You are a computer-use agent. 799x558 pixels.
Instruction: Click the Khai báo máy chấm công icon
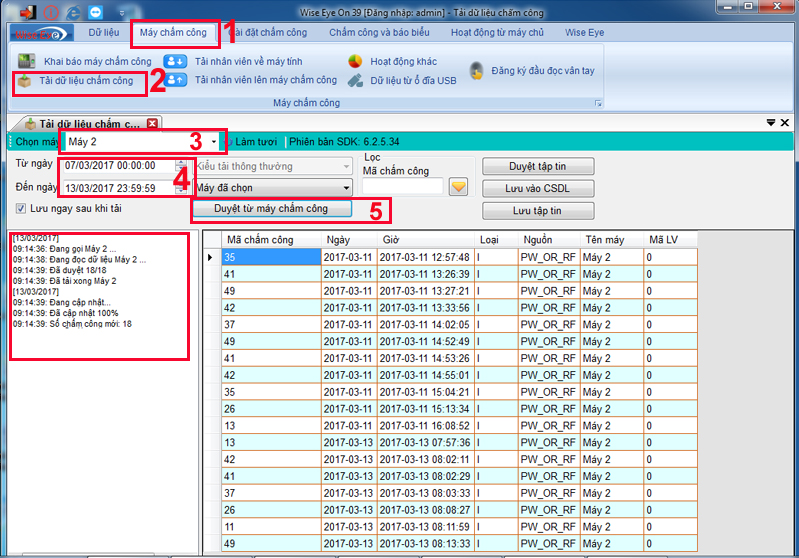tap(27, 62)
